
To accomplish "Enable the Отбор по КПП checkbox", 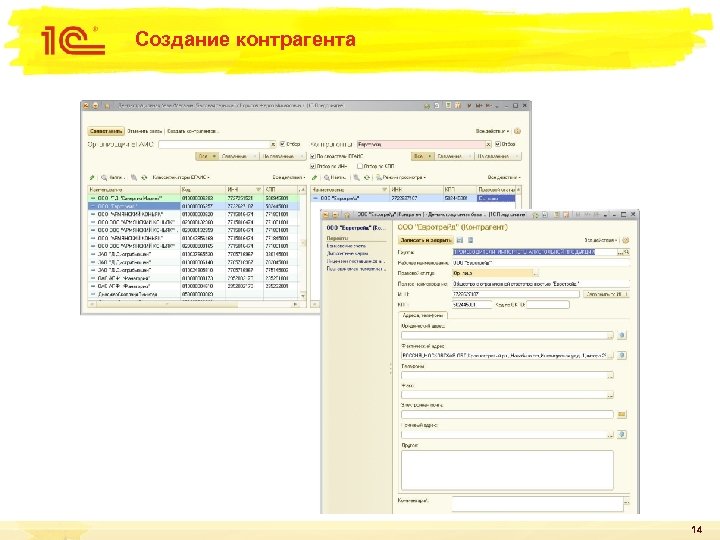I will (360, 166).
